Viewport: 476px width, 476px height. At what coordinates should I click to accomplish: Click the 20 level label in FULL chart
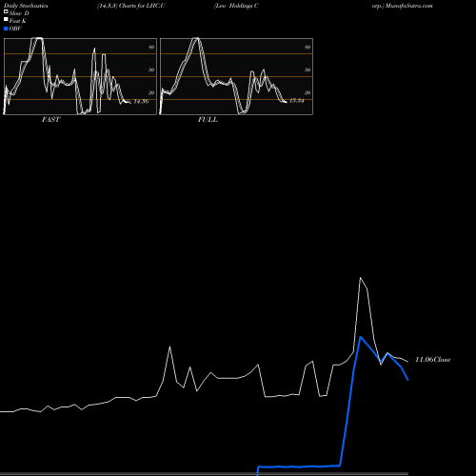(307, 92)
